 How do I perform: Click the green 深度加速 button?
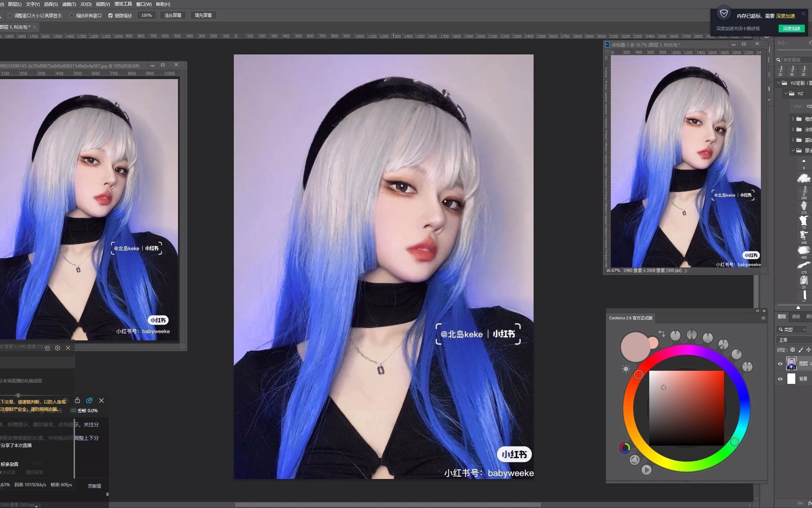791,28
